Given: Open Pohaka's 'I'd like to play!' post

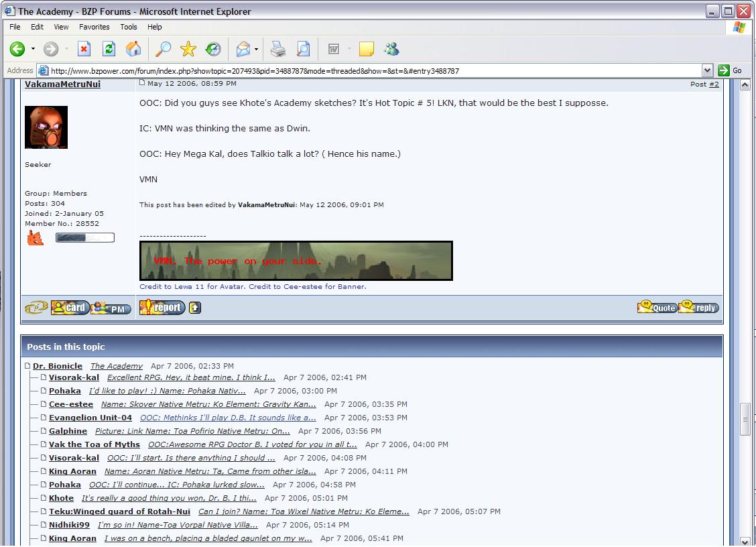Looking at the screenshot, I should point(168,391).
